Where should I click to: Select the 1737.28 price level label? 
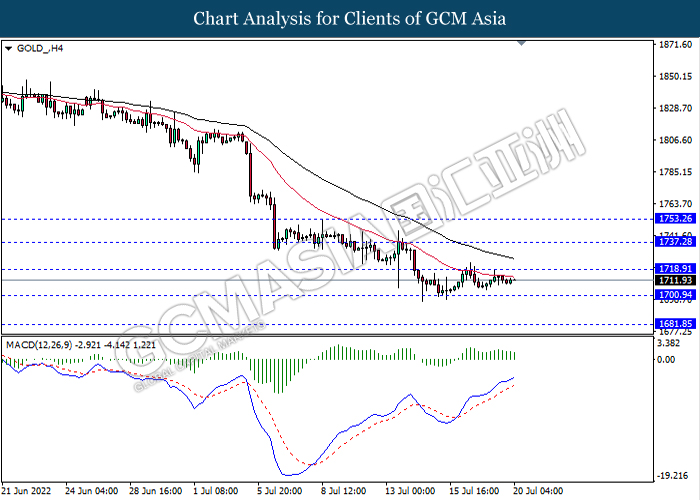point(675,242)
